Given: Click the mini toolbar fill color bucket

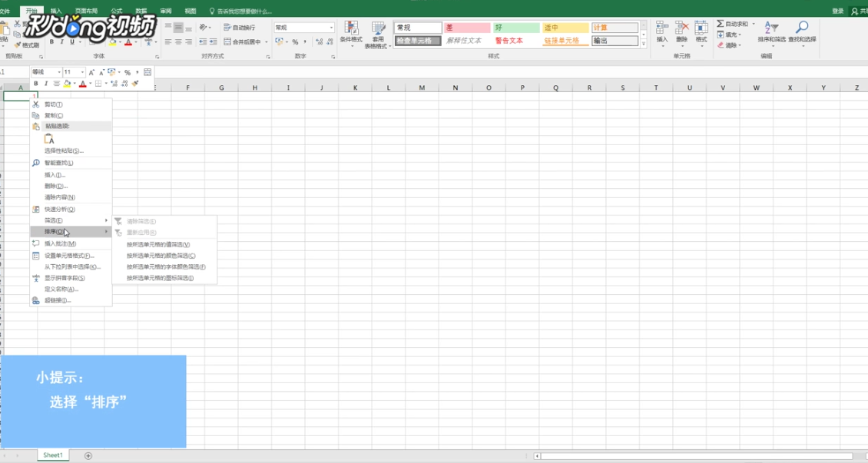Looking at the screenshot, I should pyautogui.click(x=67, y=84).
